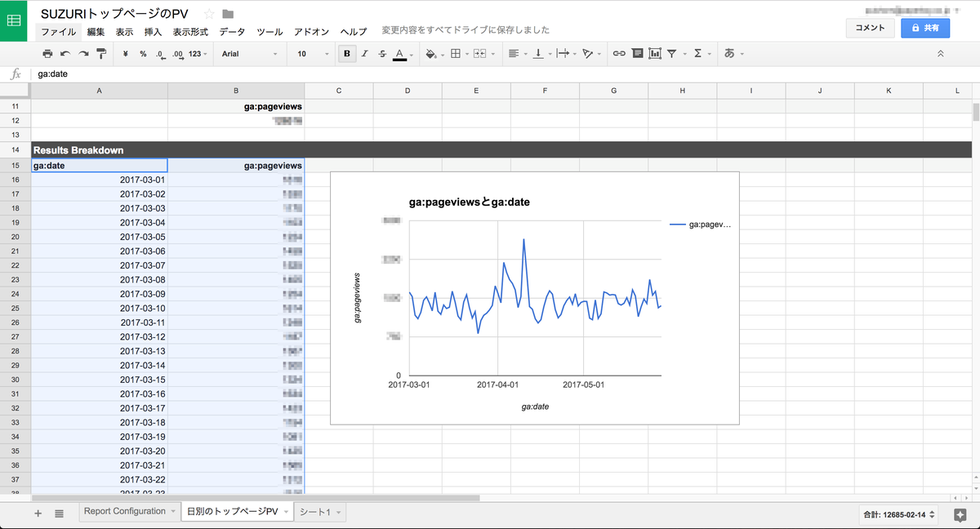980x529 pixels.
Task: Click the コメント button
Action: [870, 28]
